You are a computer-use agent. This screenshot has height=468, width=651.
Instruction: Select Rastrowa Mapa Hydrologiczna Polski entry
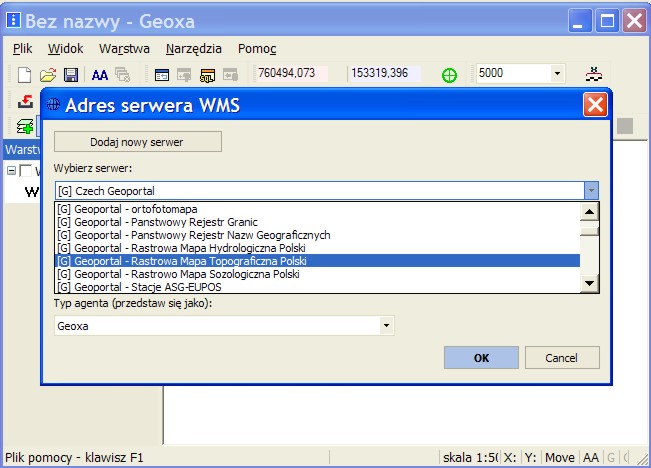click(318, 248)
